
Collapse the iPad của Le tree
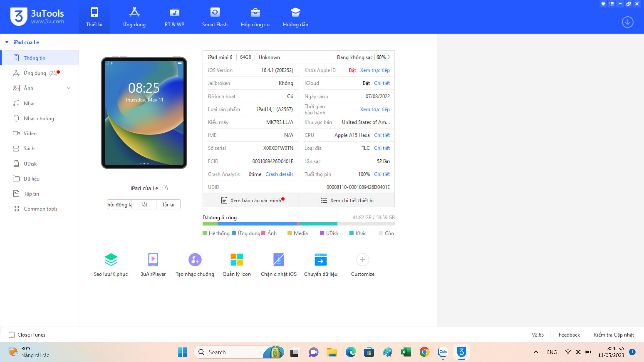coord(7,42)
